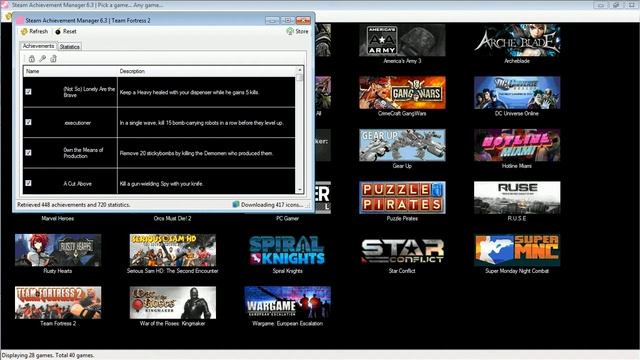Viewport: 640px width, 360px height.
Task: Click the achievement list scrollbar thumb
Action: (x=300, y=77)
